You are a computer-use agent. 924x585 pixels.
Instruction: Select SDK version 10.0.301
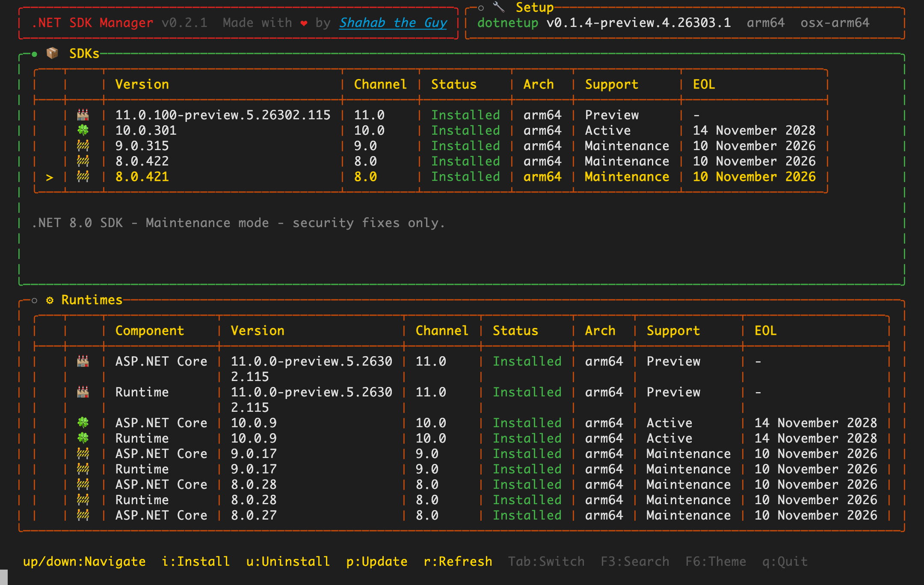(146, 130)
